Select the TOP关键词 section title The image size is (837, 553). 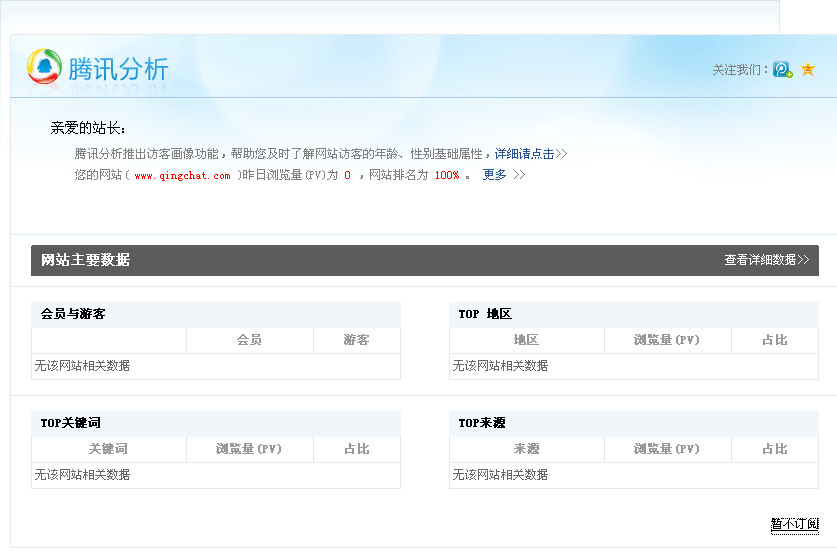pyautogui.click(x=70, y=423)
